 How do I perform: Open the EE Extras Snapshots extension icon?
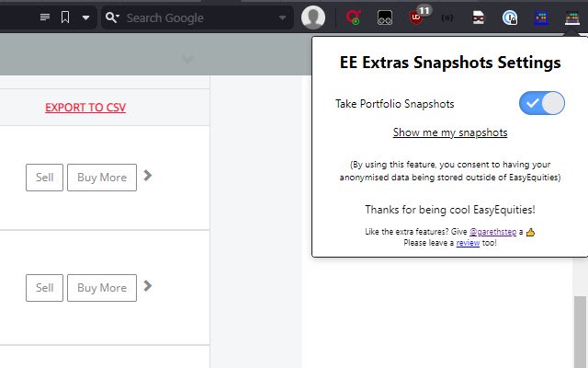[x=572, y=17]
